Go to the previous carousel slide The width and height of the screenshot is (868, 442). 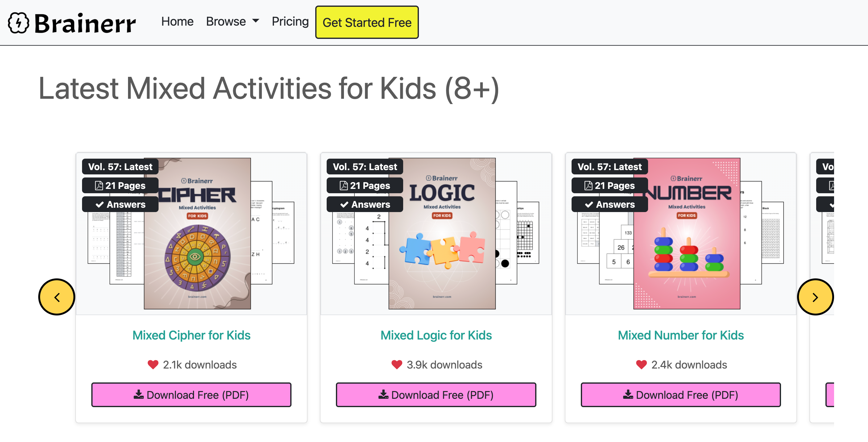[x=57, y=297]
